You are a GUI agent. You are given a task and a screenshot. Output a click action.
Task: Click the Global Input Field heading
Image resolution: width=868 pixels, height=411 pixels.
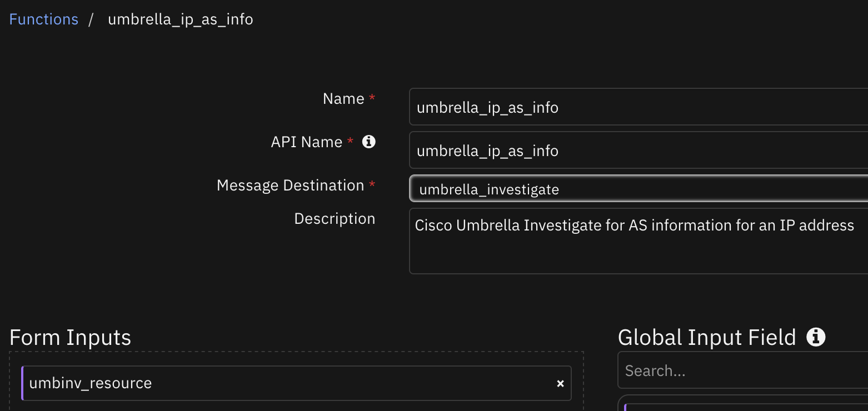[x=707, y=338]
